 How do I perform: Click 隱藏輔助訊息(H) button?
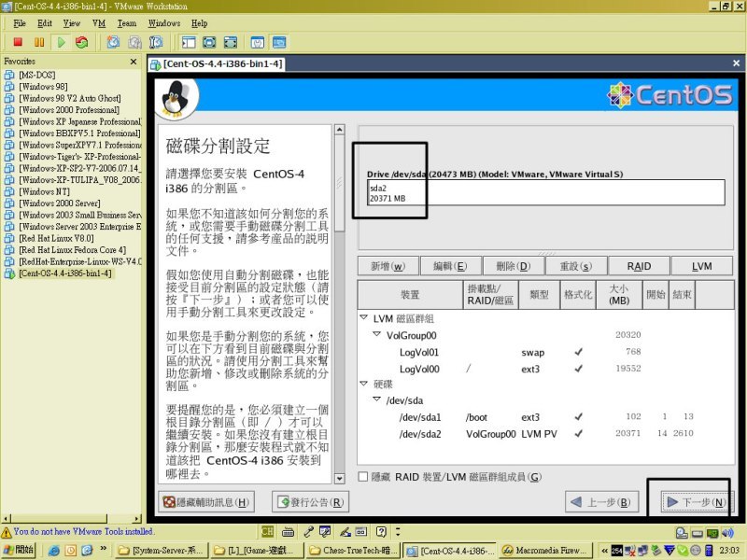(205, 502)
